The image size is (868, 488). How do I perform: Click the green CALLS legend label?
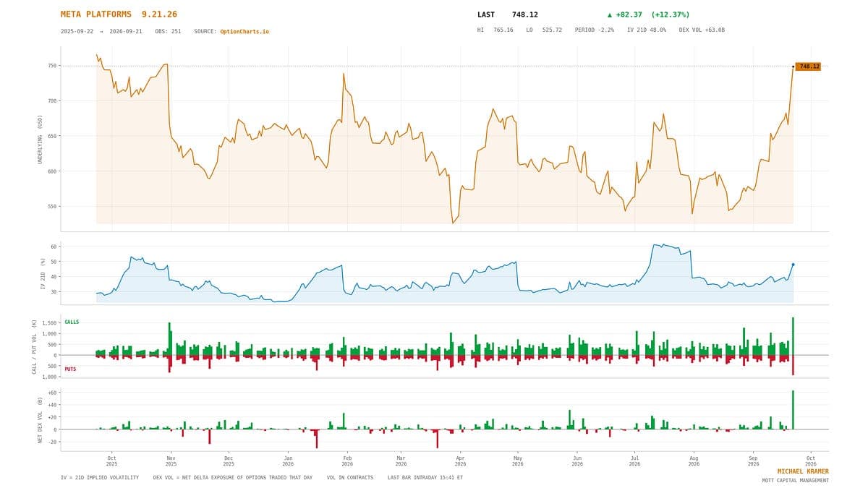(72, 322)
